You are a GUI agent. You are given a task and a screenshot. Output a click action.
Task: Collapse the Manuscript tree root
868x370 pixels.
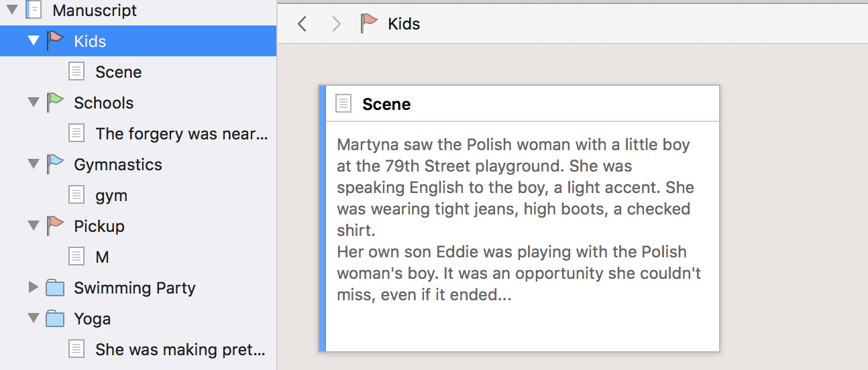[x=12, y=10]
